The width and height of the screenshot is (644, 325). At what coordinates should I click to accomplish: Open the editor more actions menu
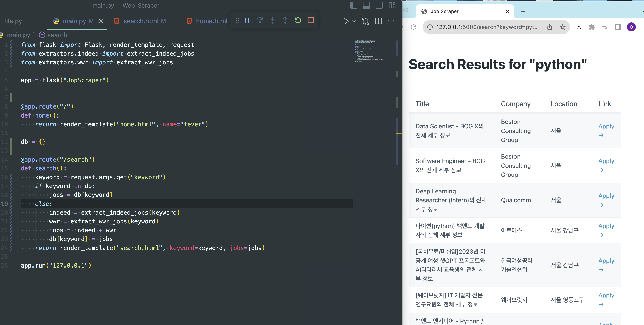click(391, 21)
